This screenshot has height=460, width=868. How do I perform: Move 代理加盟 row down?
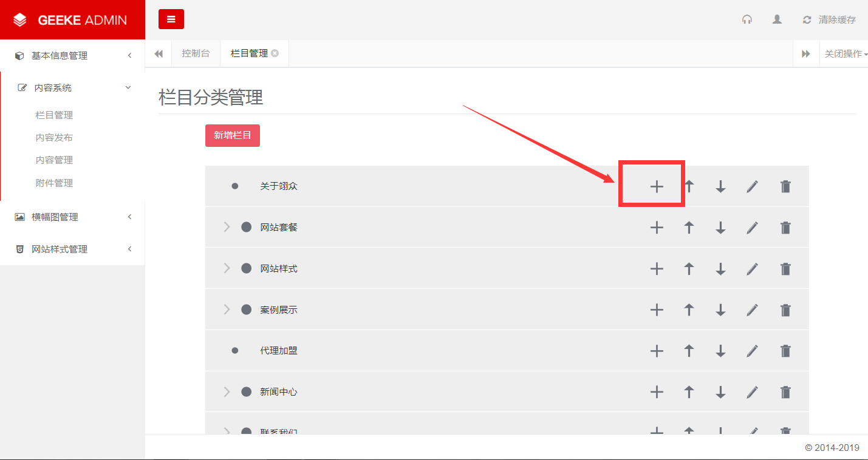click(720, 351)
